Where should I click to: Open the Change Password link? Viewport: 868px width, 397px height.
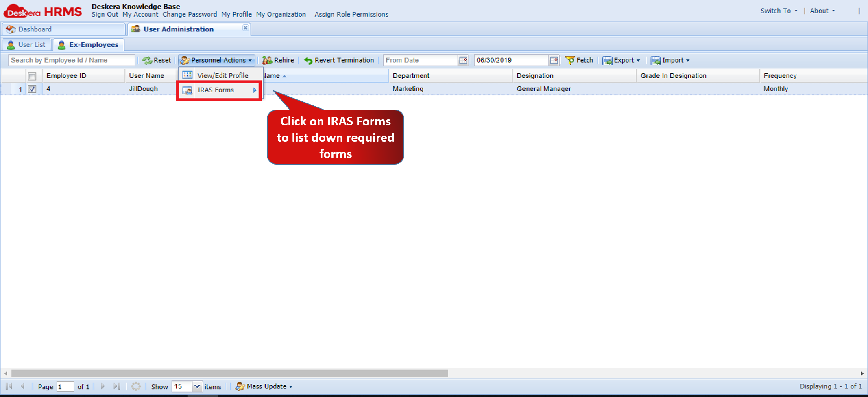click(190, 15)
